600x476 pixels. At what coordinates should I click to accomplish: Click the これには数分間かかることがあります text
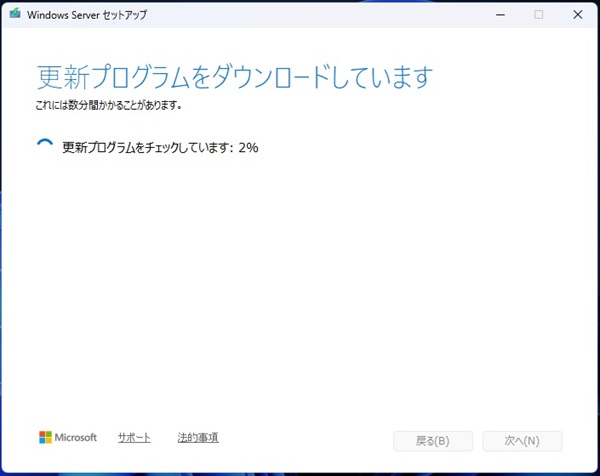coord(108,104)
